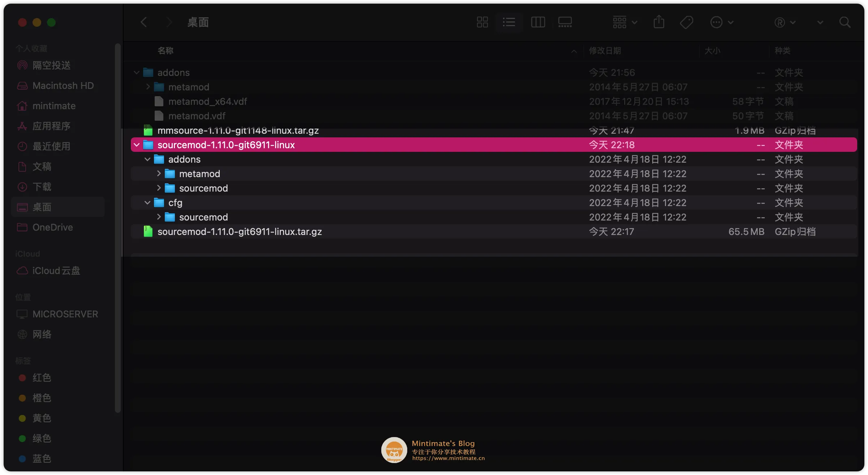Screen dimensions: 868x475
Task: Switch to icon view layout
Action: (482, 22)
